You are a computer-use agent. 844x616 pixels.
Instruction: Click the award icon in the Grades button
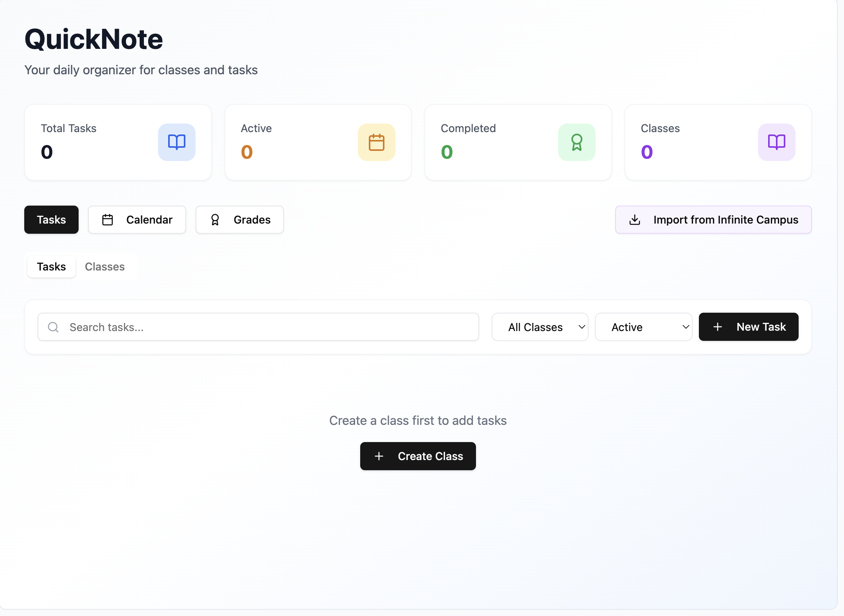pyautogui.click(x=215, y=220)
